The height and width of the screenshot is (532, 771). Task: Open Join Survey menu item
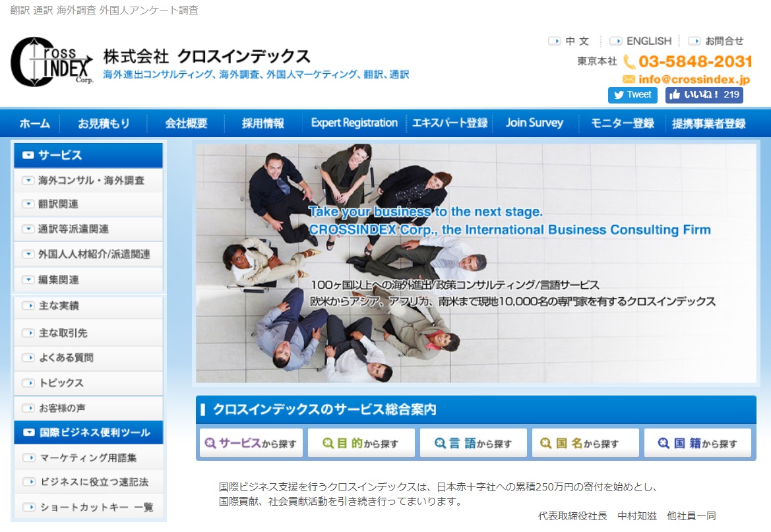(534, 123)
